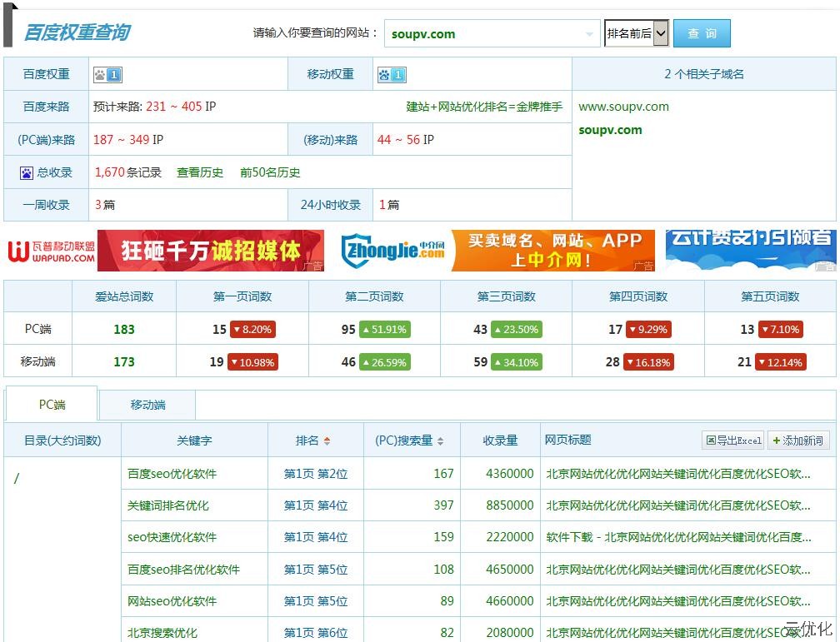This screenshot has height=642, width=840.
Task: Sort the (PC)搜索量 column with its arrow icon
Action: (x=440, y=440)
